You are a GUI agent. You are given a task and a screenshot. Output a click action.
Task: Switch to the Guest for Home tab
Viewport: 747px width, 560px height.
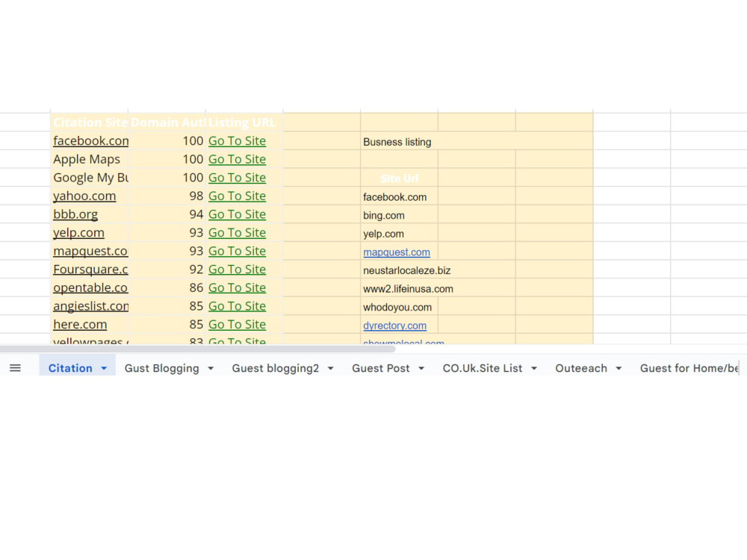[689, 368]
